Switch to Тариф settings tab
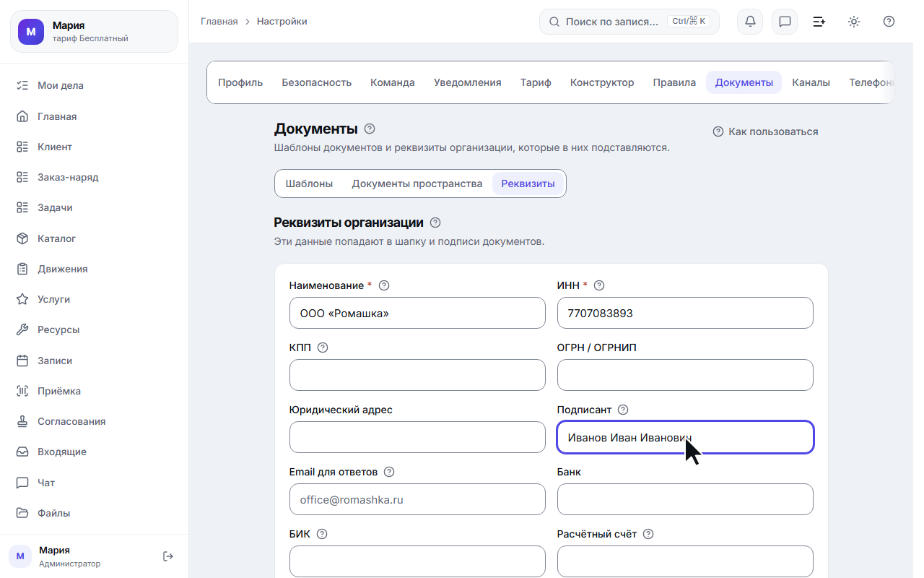Screen dimensions: 924x578 point(536,82)
